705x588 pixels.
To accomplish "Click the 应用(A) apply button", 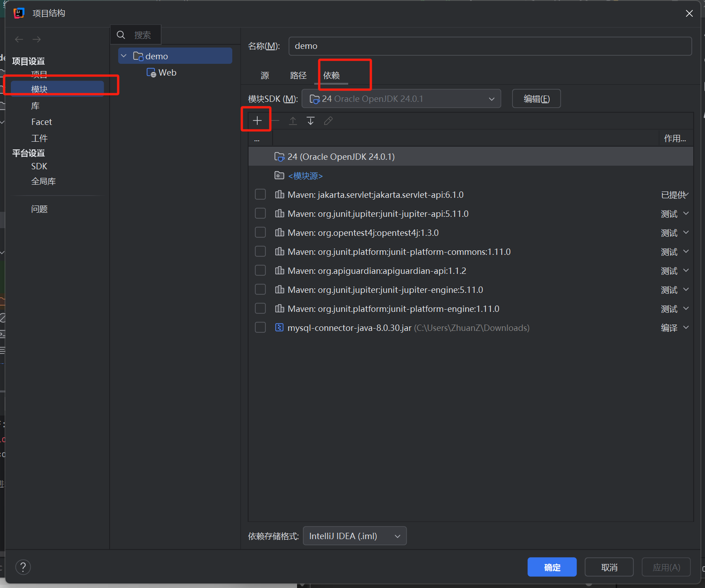I will click(x=666, y=567).
